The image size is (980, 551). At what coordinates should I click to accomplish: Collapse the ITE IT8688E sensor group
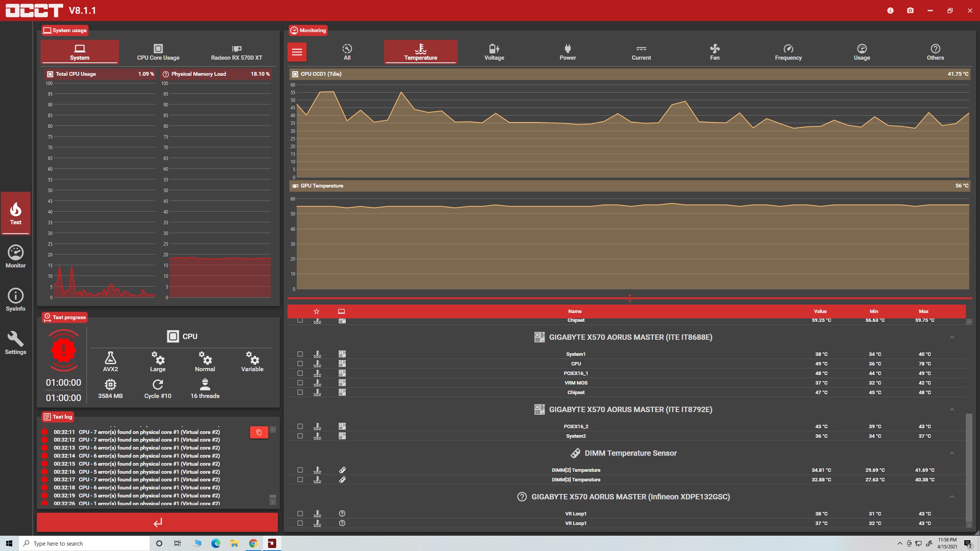tap(952, 337)
